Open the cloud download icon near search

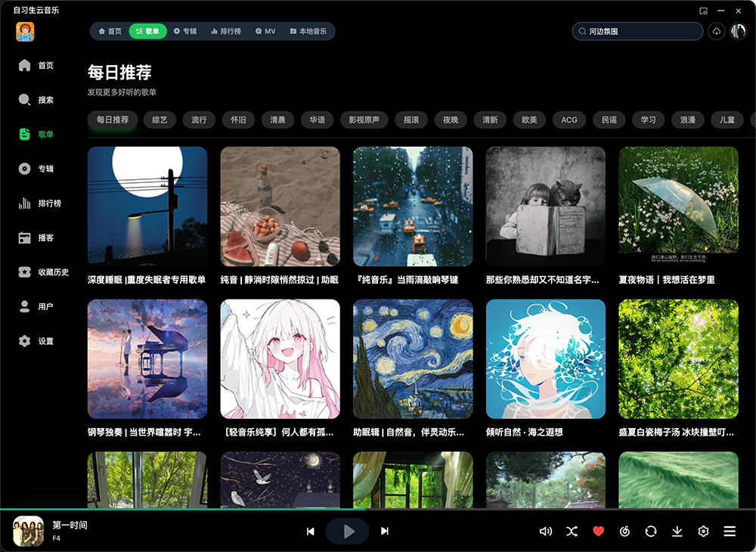717,31
